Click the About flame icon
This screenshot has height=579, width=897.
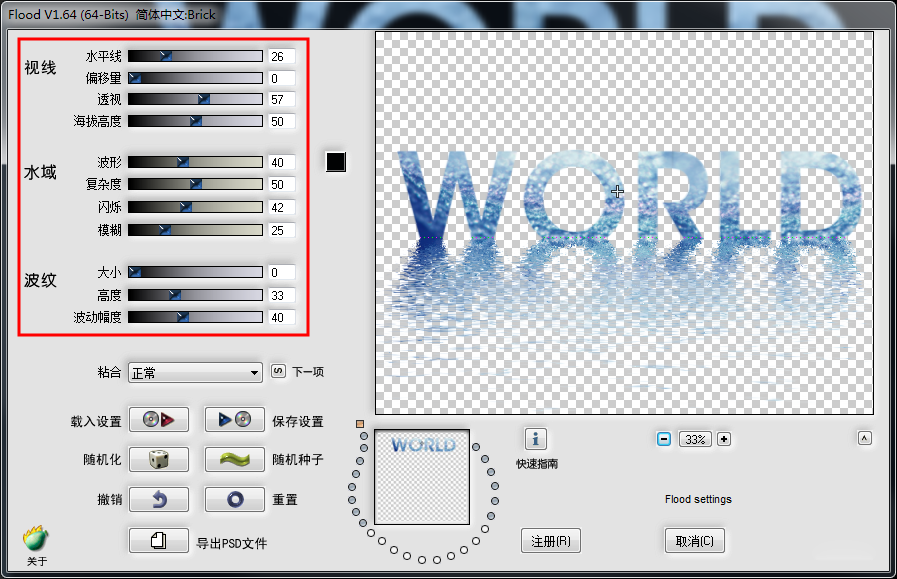tap(36, 538)
